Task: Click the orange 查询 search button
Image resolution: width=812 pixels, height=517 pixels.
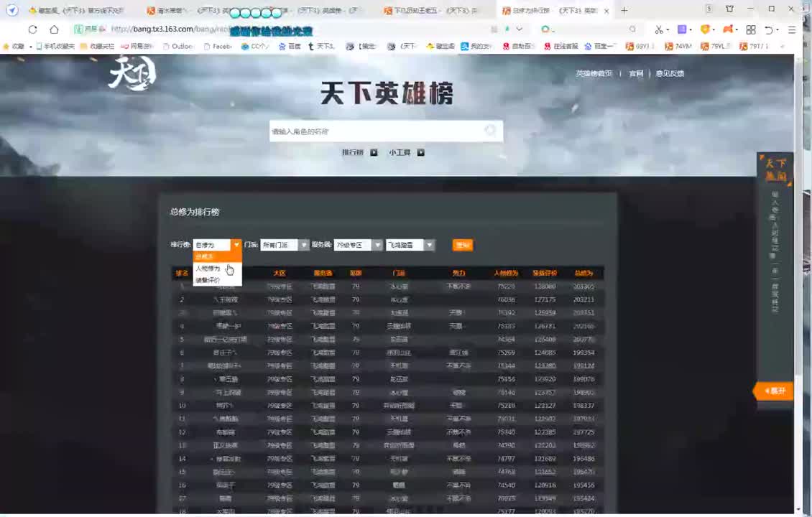Action: point(462,245)
